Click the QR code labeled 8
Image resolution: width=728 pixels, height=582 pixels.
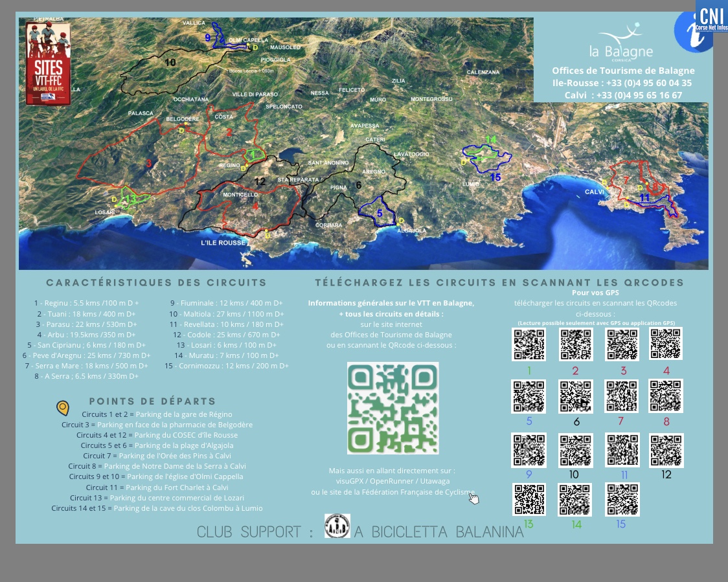point(666,396)
